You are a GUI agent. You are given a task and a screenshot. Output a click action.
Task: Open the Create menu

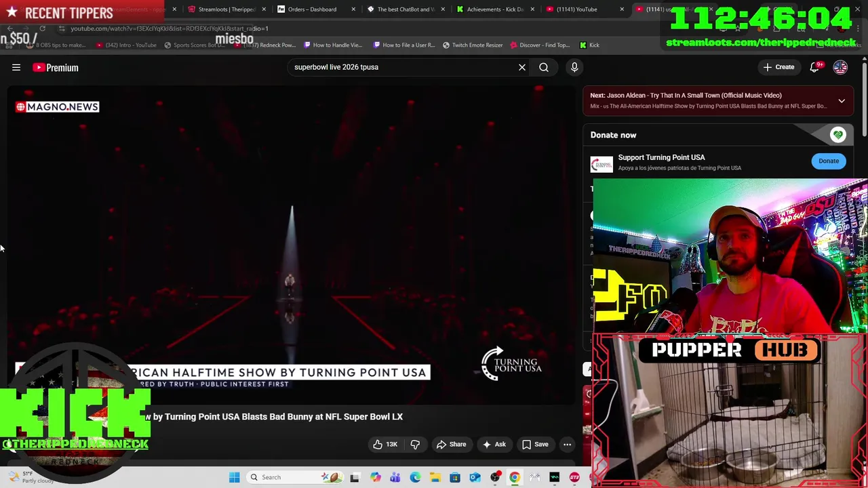778,67
